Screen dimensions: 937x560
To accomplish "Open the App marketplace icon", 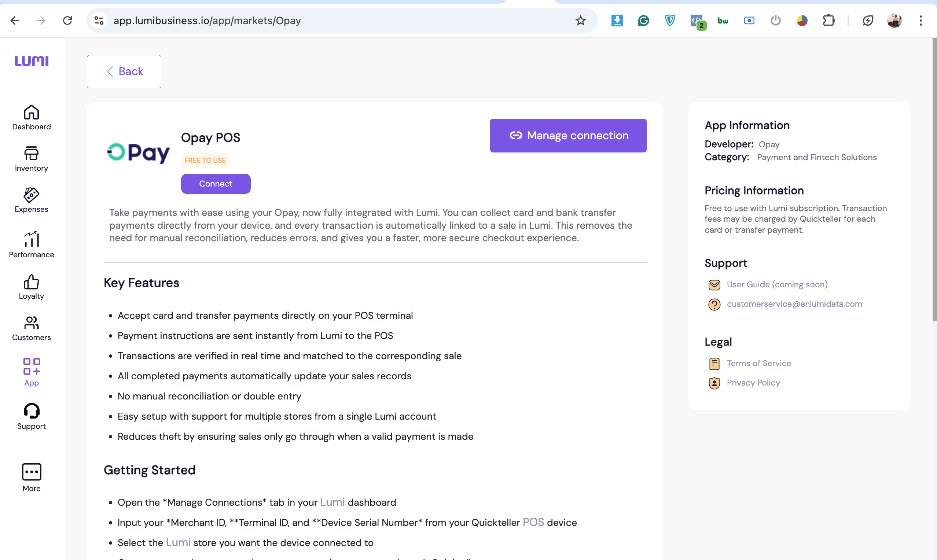I will coord(31,367).
